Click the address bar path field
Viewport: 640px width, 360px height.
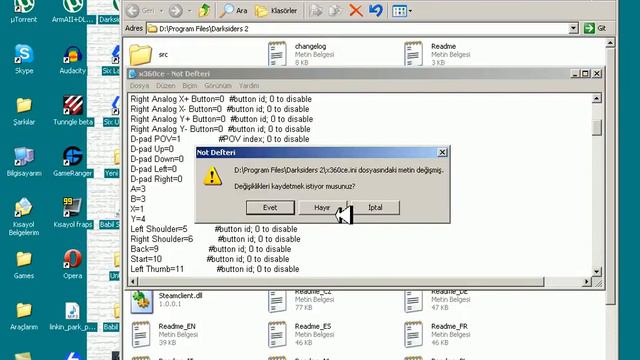(x=358, y=29)
